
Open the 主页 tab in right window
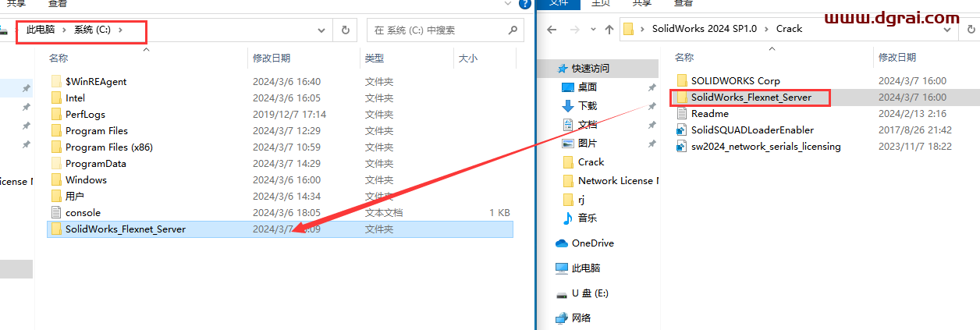point(601,3)
